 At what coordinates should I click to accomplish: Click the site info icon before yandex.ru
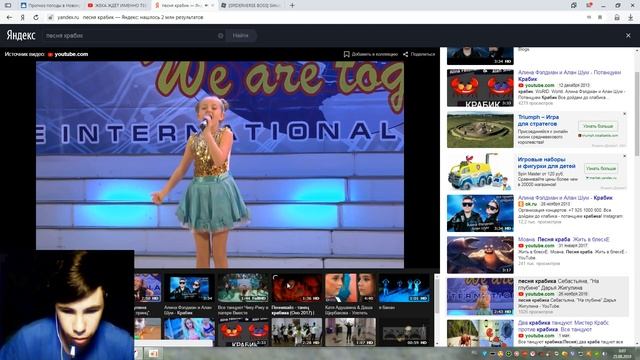[x=51, y=18]
